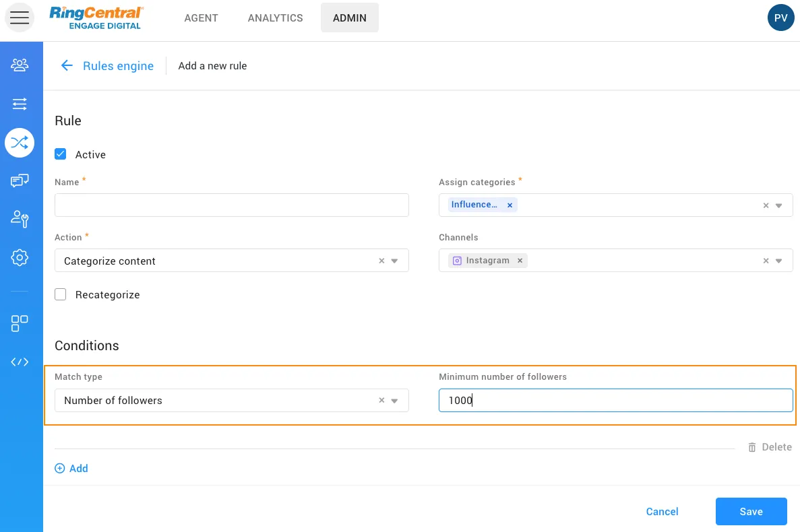Open the users group sidebar icon
This screenshot has width=800, height=532.
tap(20, 65)
